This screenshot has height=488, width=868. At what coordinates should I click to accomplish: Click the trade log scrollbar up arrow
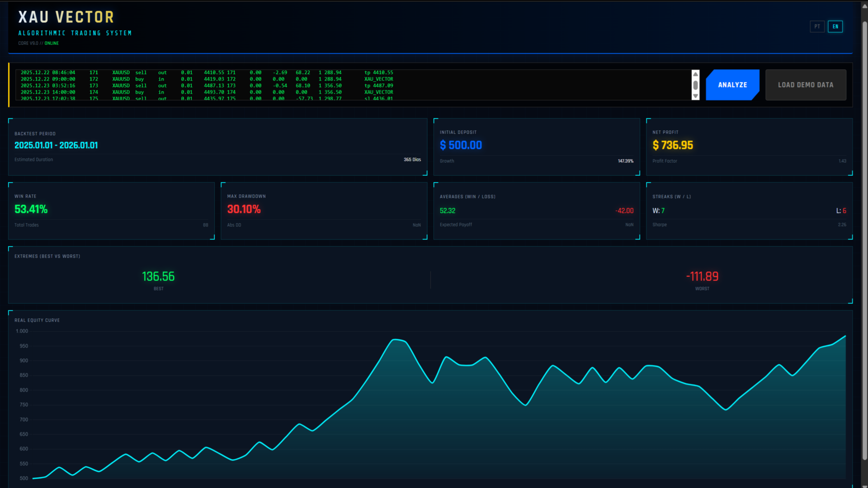click(x=695, y=74)
